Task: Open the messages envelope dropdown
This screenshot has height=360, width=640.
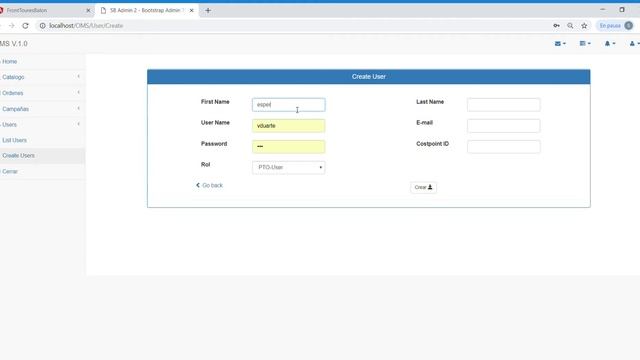Action: (x=560, y=43)
